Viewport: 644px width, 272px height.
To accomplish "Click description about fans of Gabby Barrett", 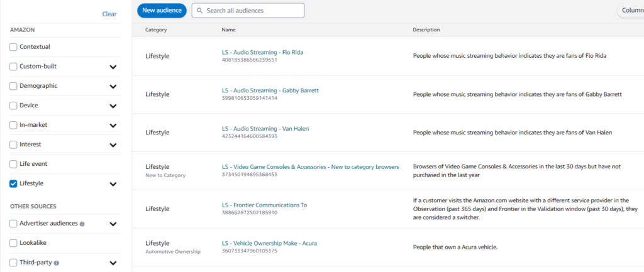I will coord(518,94).
